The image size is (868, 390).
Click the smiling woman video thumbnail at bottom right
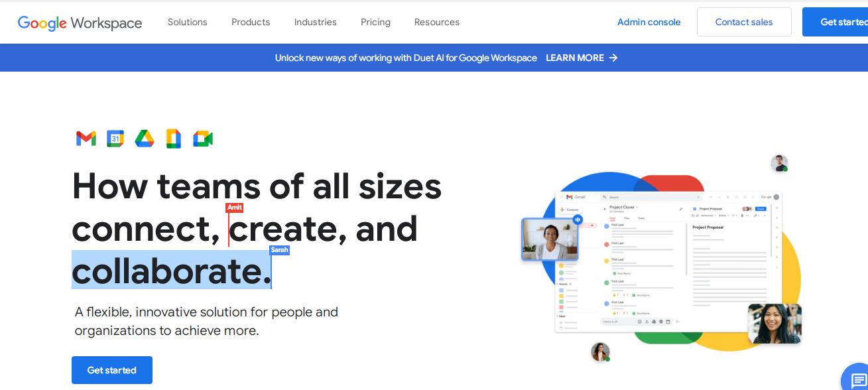(775, 324)
